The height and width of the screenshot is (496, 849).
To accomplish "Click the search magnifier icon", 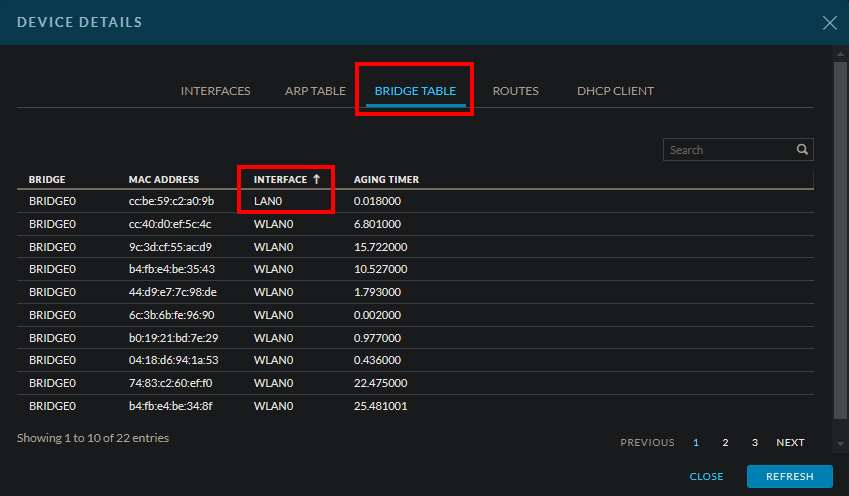I will click(x=802, y=150).
